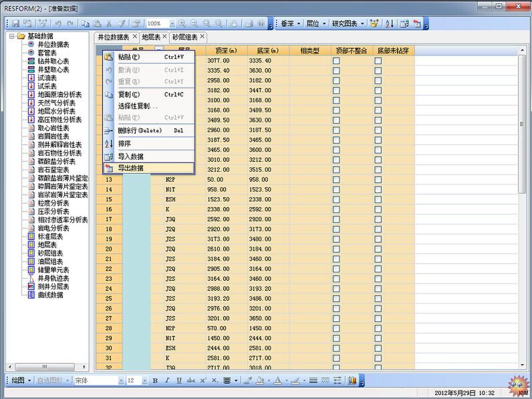Click the fill color bucket swatch
The width and height of the screenshot is (532, 399).
260,380
